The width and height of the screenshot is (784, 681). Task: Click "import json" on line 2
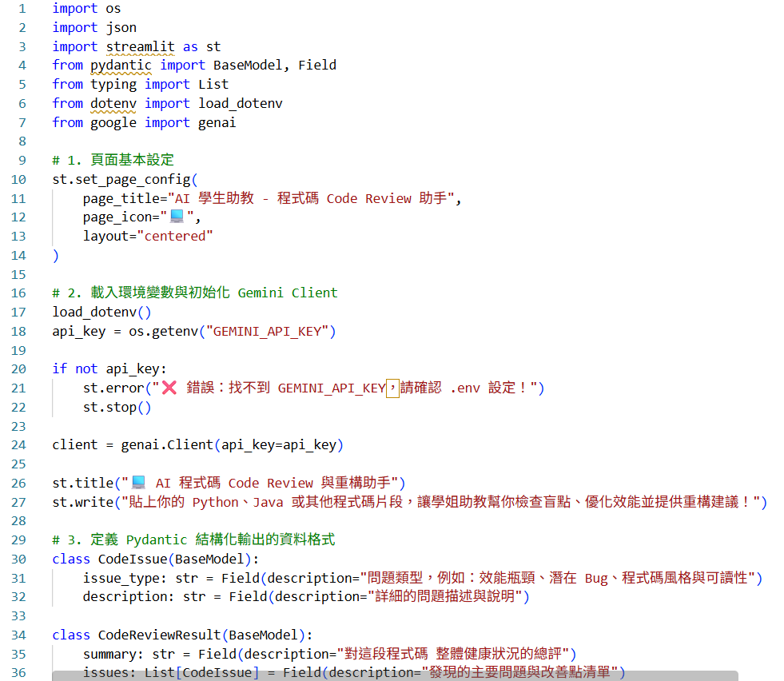[94, 27]
